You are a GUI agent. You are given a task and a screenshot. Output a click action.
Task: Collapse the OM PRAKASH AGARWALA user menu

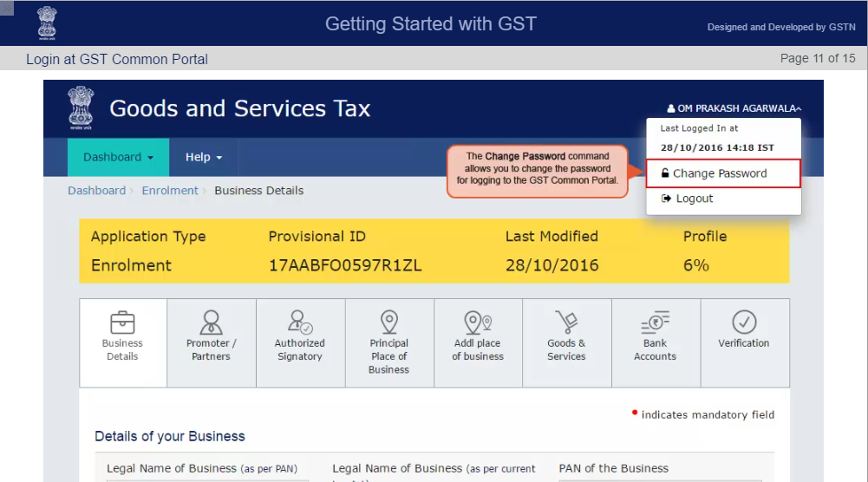click(734, 108)
